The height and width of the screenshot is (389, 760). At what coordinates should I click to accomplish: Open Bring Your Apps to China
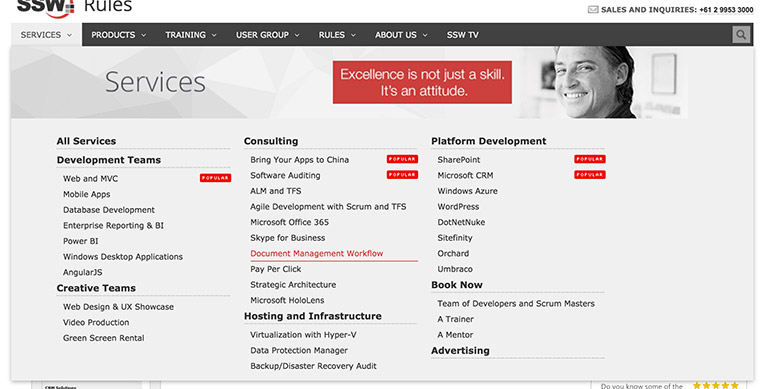click(x=300, y=159)
